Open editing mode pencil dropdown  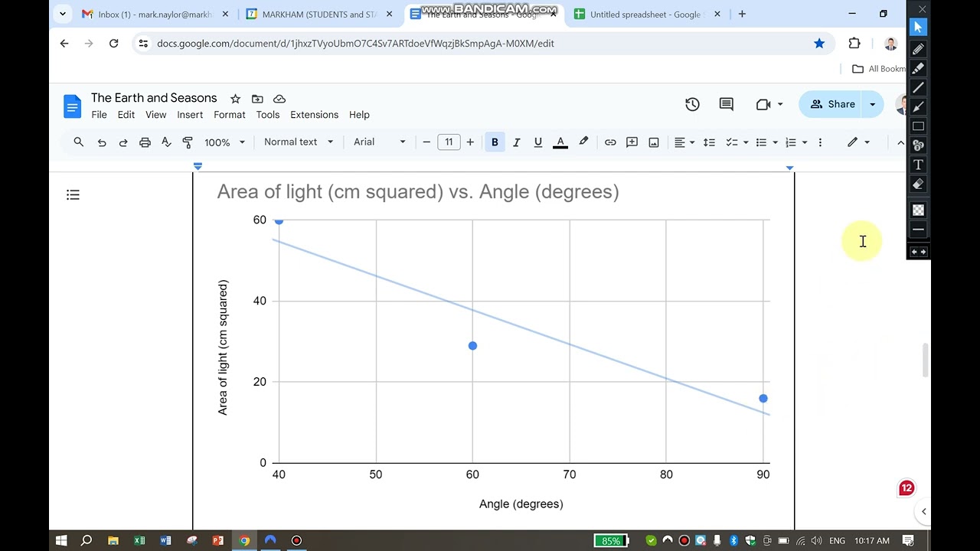pyautogui.click(x=858, y=142)
